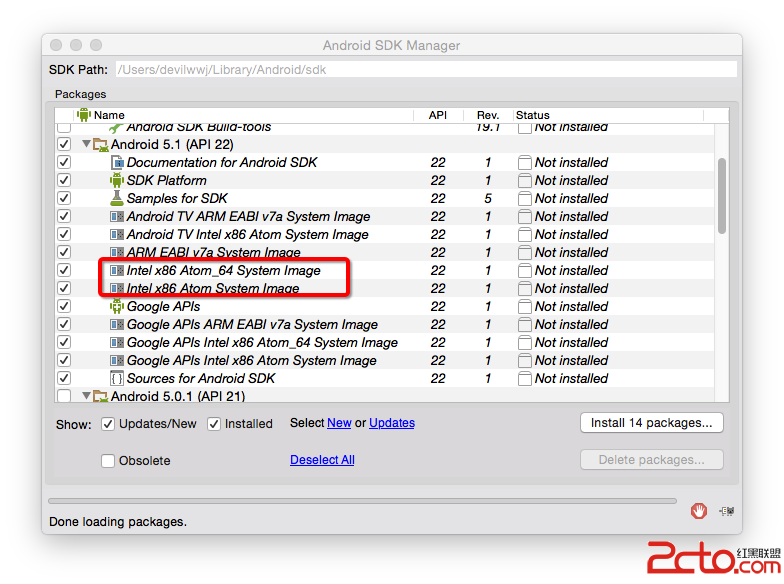Click the Android TV ARM EABI v7a image icon
Viewport: 784px width, 584px height.
point(117,216)
